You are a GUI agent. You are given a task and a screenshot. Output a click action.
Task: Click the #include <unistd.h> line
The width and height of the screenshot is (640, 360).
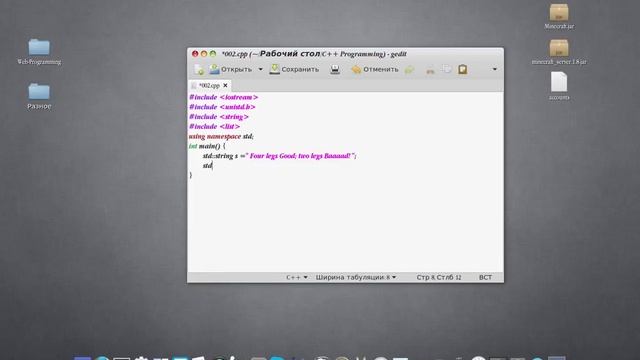tap(222, 107)
